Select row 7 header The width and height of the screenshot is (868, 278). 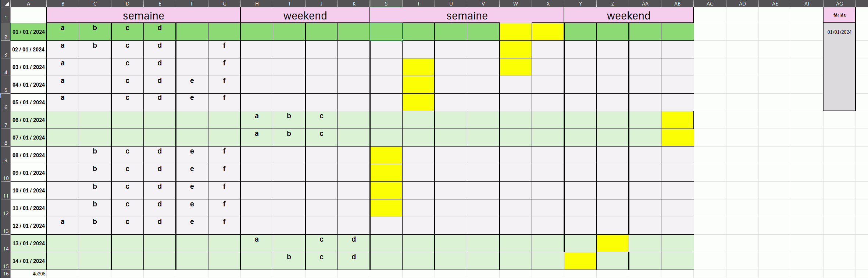(5, 120)
